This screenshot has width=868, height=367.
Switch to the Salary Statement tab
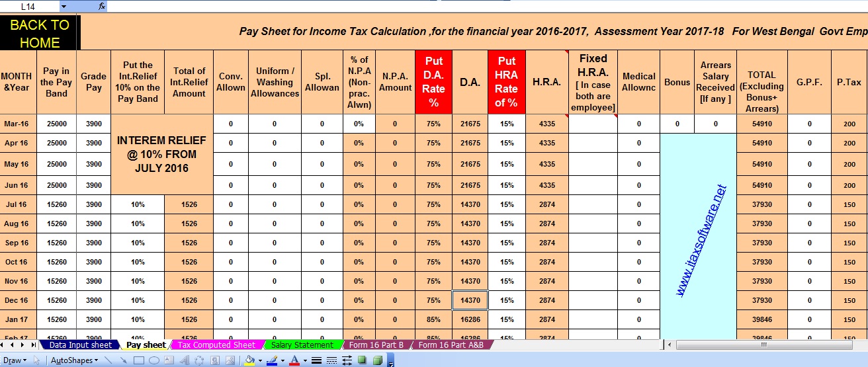click(x=302, y=345)
